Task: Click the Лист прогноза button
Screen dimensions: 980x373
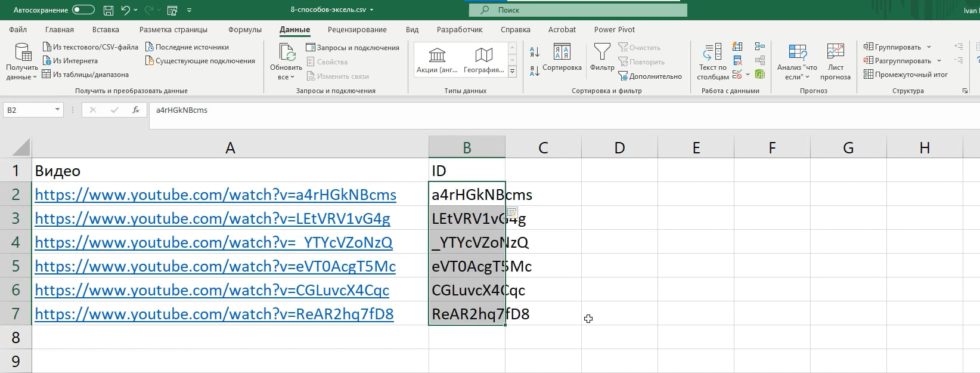Action: coord(835,61)
